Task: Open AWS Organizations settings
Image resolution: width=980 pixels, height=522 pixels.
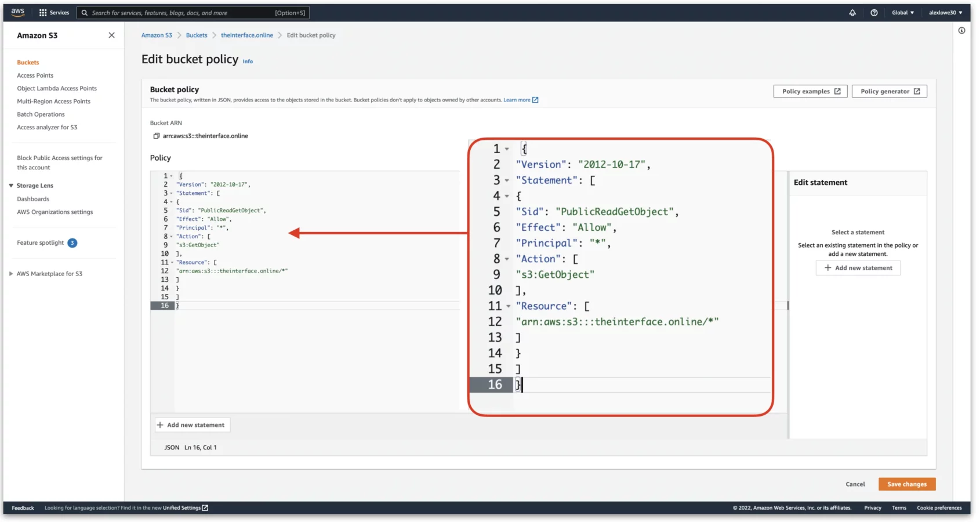Action: pos(55,212)
